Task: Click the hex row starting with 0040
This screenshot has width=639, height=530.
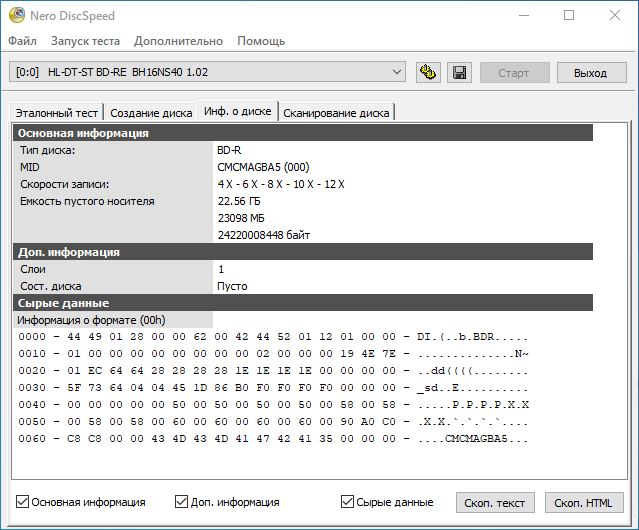Action: pos(273,405)
